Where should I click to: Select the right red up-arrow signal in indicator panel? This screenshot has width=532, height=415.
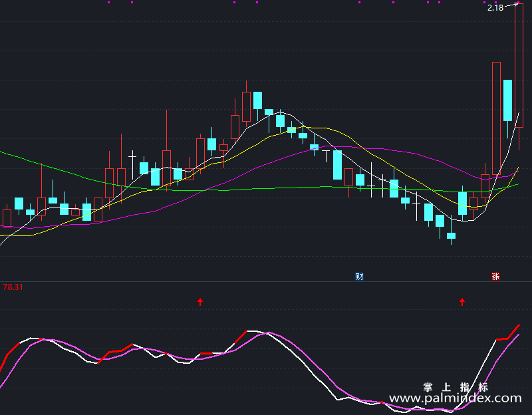pyautogui.click(x=462, y=301)
